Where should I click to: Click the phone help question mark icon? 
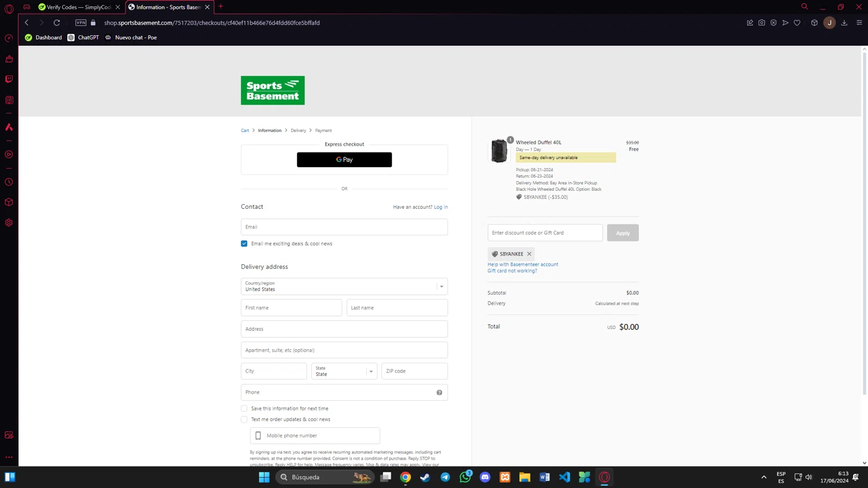point(439,393)
